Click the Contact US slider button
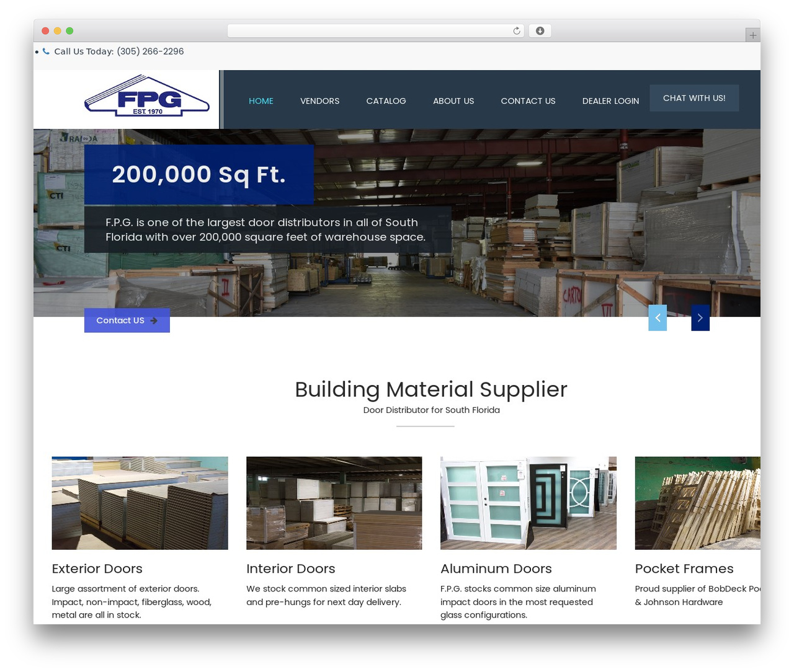 tap(127, 321)
